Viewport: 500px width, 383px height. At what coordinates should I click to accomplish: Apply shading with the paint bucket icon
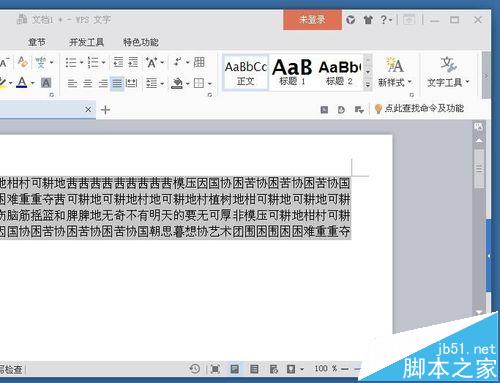coord(177,83)
